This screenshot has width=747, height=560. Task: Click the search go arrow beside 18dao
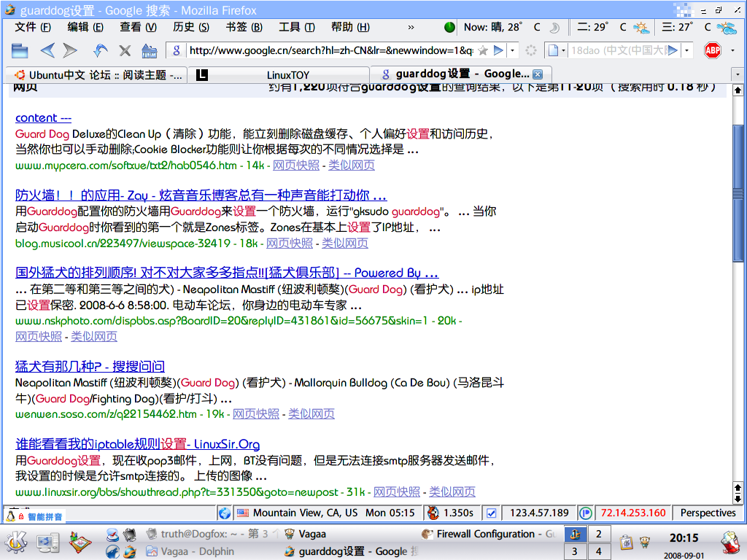pos(673,50)
